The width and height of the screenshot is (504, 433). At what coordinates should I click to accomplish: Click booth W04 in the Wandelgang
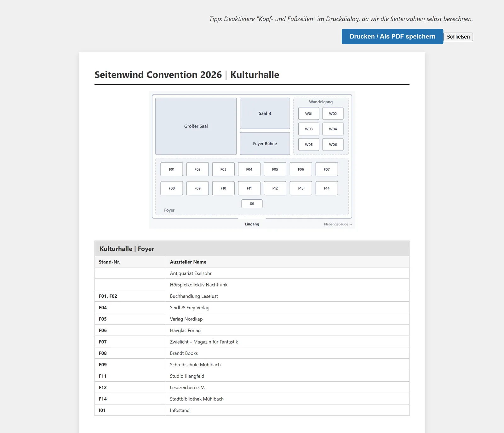[x=333, y=129]
